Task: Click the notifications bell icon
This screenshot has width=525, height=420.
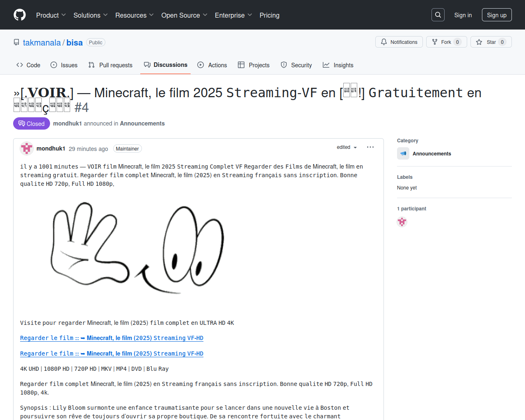Action: coord(384,42)
